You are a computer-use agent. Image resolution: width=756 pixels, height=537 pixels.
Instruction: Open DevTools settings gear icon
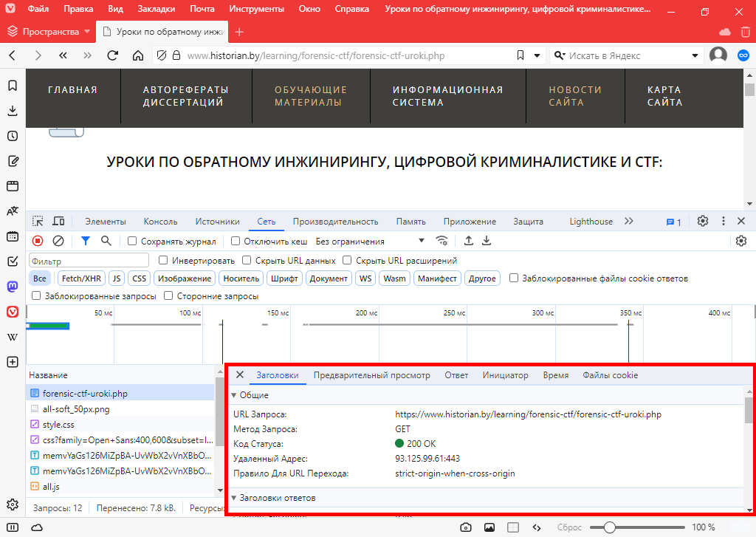(x=703, y=221)
